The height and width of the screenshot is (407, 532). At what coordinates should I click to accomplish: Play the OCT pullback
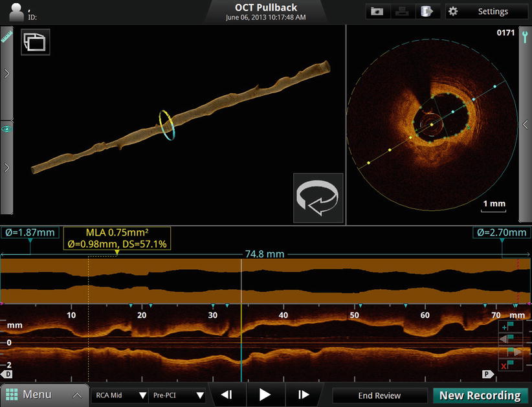coord(265,395)
